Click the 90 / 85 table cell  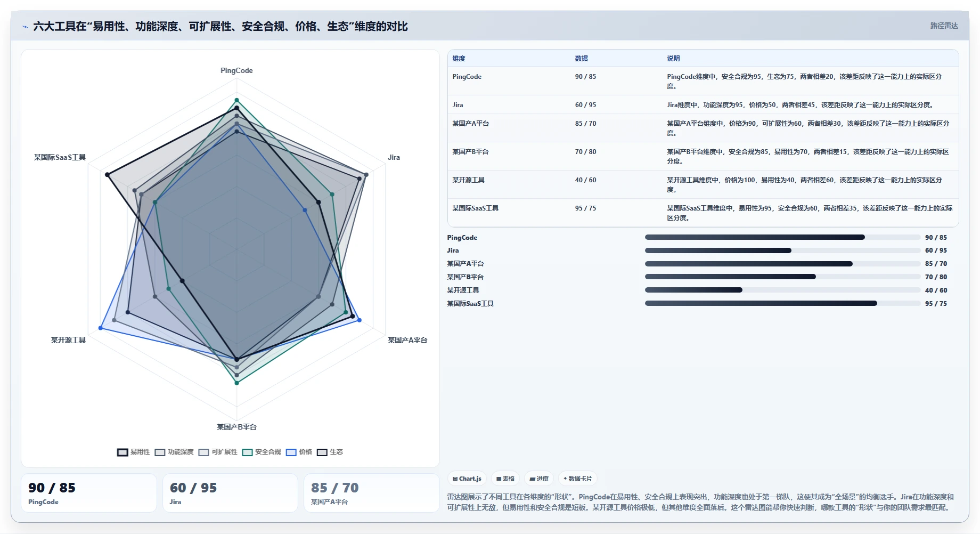[x=585, y=77]
